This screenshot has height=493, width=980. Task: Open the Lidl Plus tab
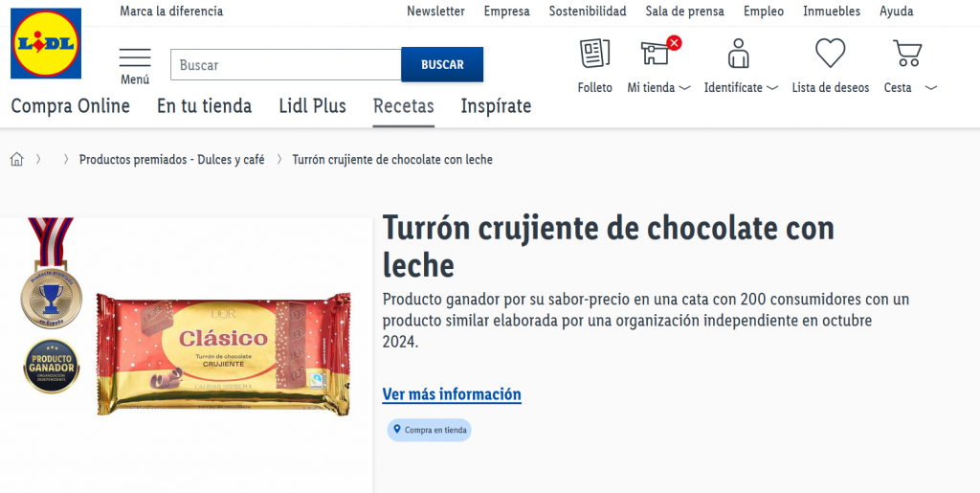click(313, 106)
